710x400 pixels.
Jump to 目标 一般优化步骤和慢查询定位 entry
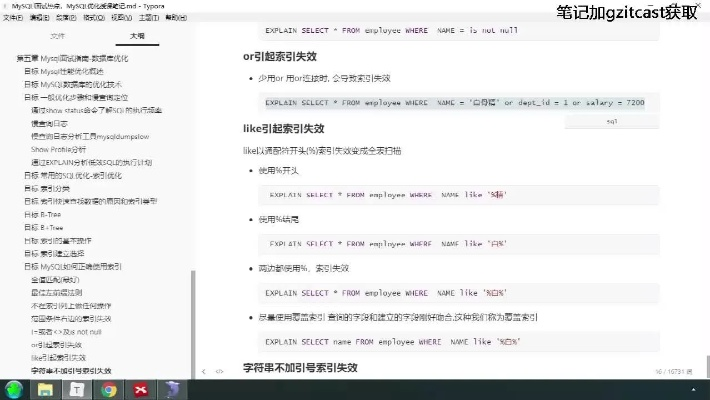pos(76,97)
